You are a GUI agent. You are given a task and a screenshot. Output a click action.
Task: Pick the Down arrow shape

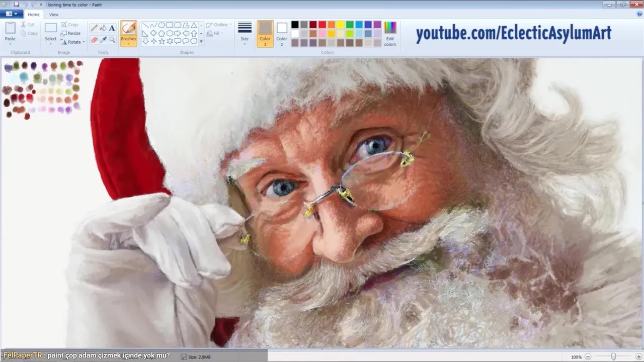click(145, 41)
